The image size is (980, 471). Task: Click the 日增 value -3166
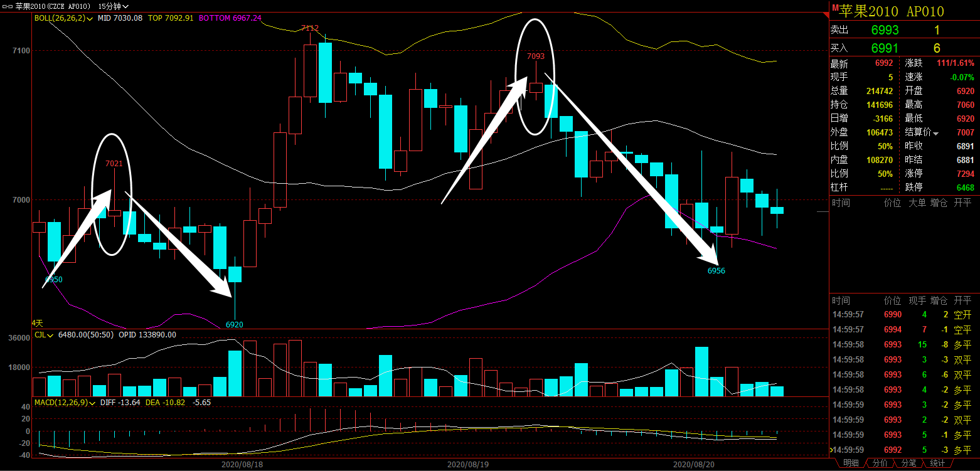[881, 119]
